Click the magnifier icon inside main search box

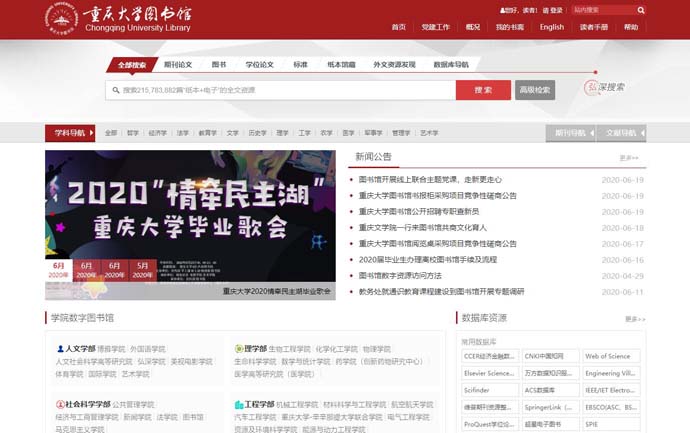click(116, 90)
